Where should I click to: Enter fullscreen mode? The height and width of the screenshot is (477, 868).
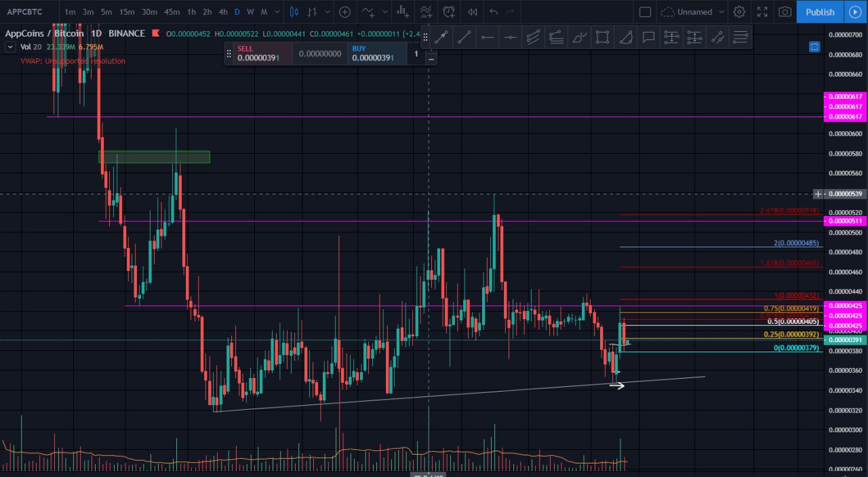tap(762, 12)
